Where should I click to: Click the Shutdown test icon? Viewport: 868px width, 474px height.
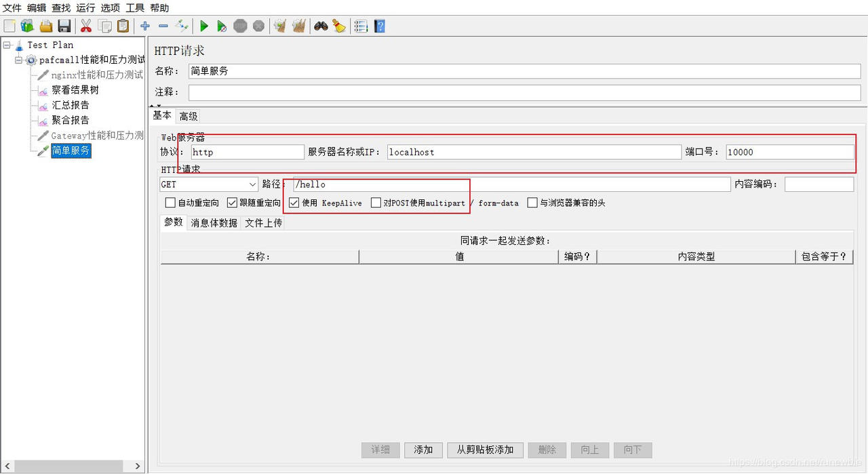point(258,26)
